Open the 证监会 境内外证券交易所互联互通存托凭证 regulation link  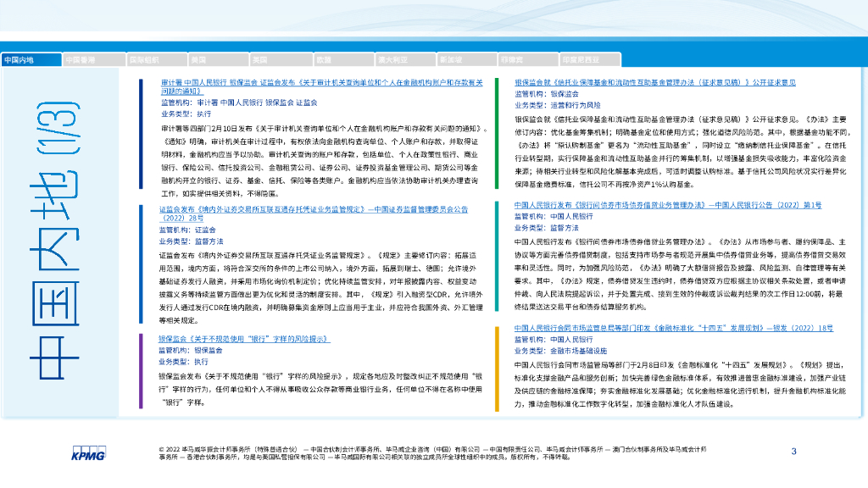pos(314,213)
